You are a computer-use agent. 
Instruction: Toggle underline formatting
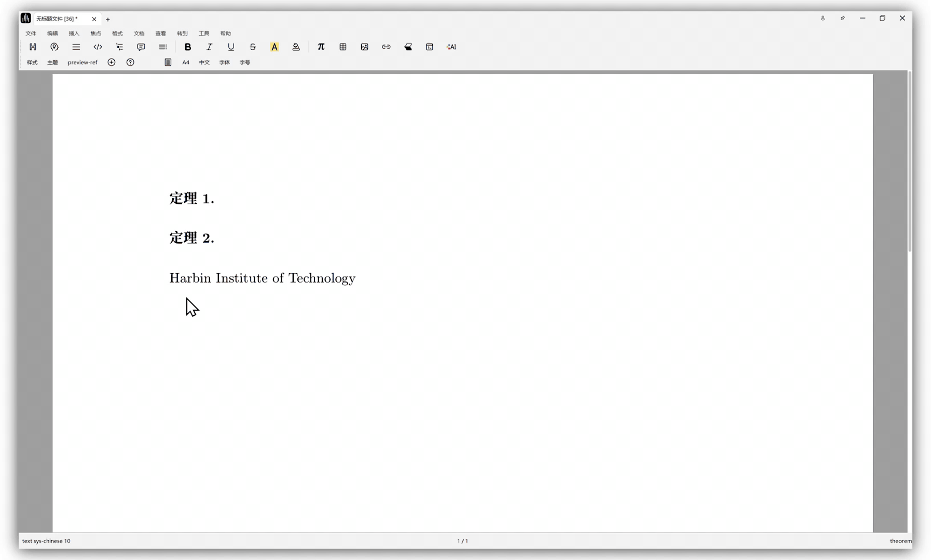point(231,47)
